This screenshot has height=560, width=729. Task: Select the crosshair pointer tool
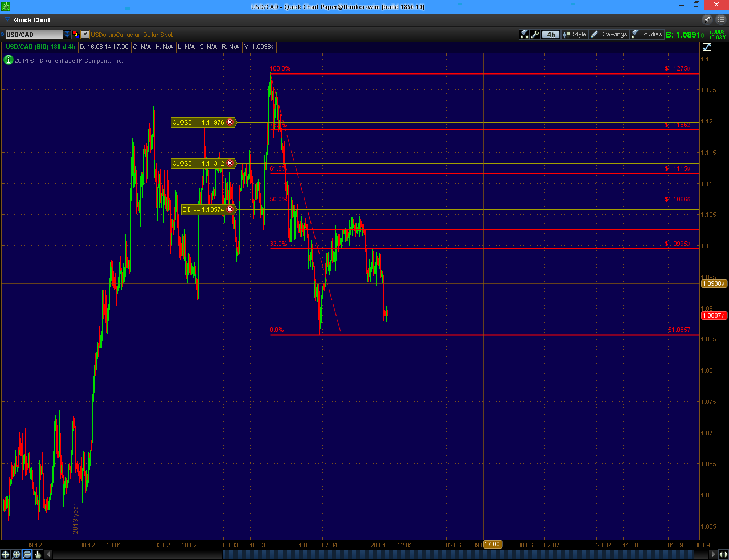[x=6, y=554]
